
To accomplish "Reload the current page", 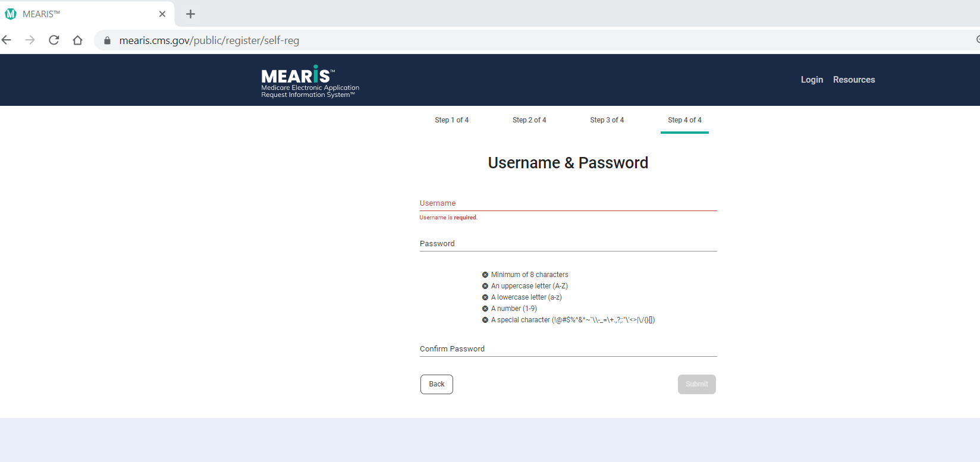I will point(54,40).
